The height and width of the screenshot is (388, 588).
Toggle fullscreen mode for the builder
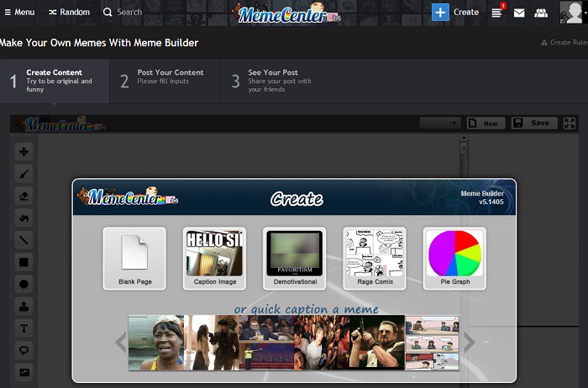click(569, 123)
